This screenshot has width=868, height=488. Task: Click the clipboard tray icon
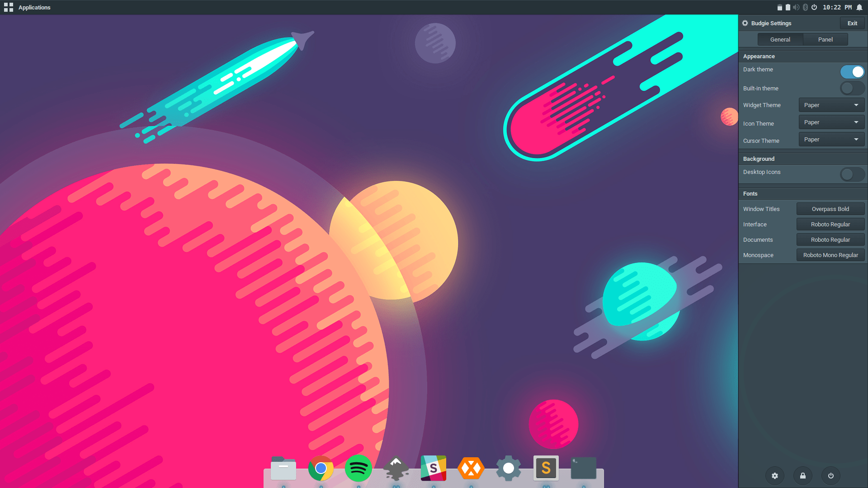(780, 7)
